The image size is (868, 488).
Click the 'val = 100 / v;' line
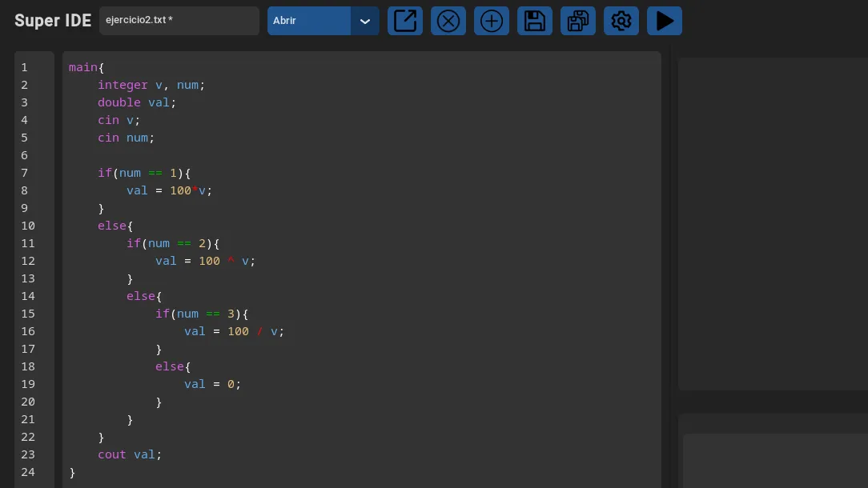[x=234, y=331]
